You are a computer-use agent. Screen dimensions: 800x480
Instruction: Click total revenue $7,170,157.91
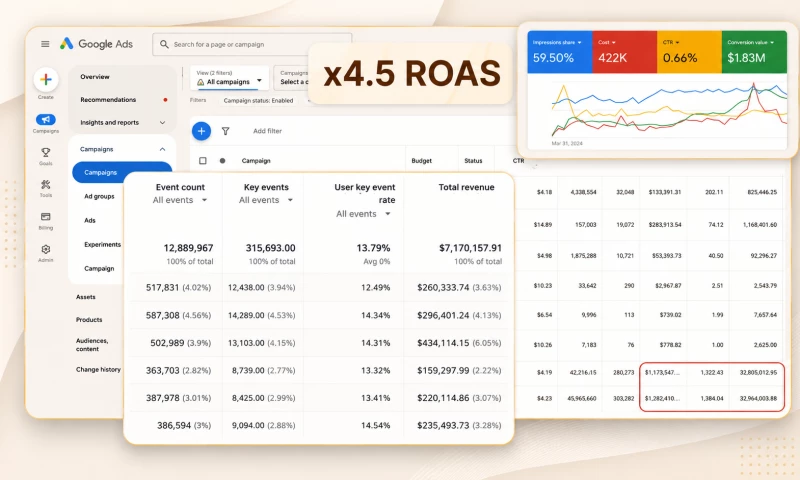(x=470, y=248)
